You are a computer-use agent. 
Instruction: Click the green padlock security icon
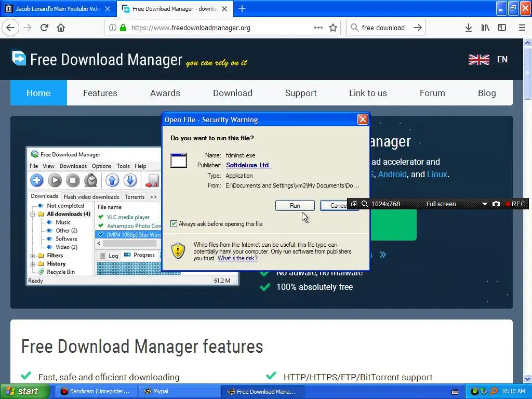(x=123, y=28)
